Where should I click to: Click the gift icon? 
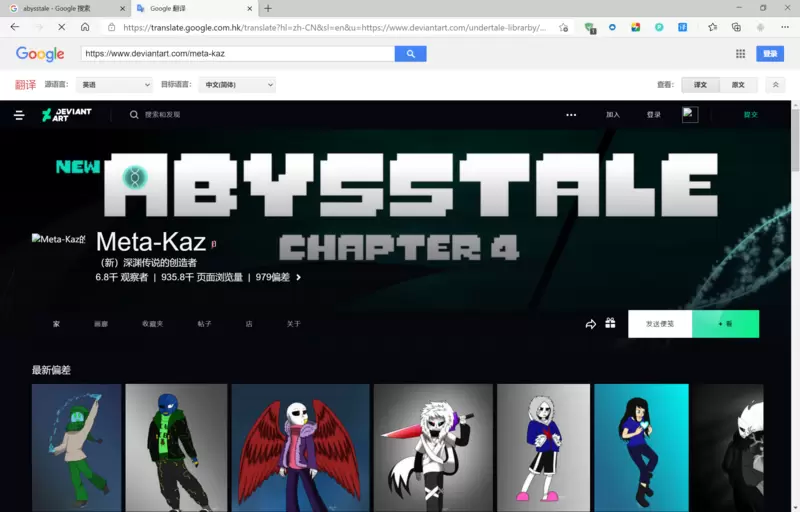[610, 323]
